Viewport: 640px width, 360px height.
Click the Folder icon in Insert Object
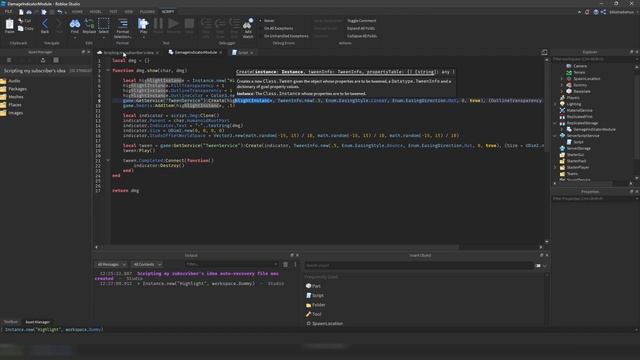click(309, 305)
